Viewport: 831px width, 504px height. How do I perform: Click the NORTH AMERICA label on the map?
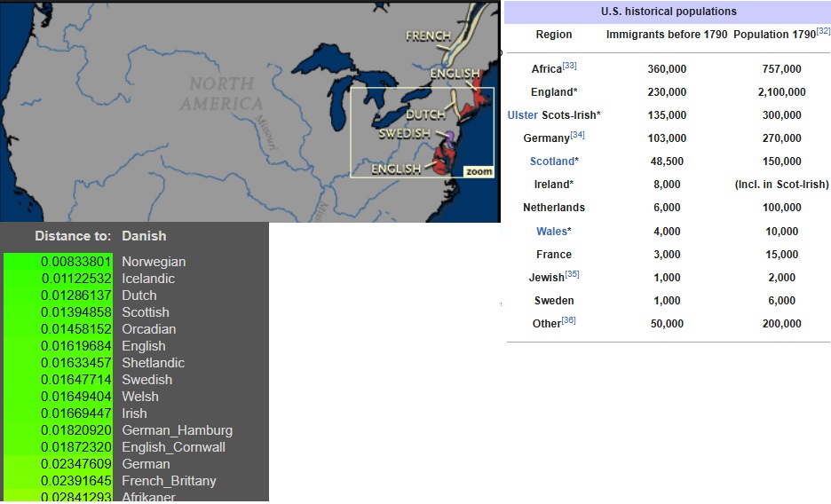(x=221, y=94)
